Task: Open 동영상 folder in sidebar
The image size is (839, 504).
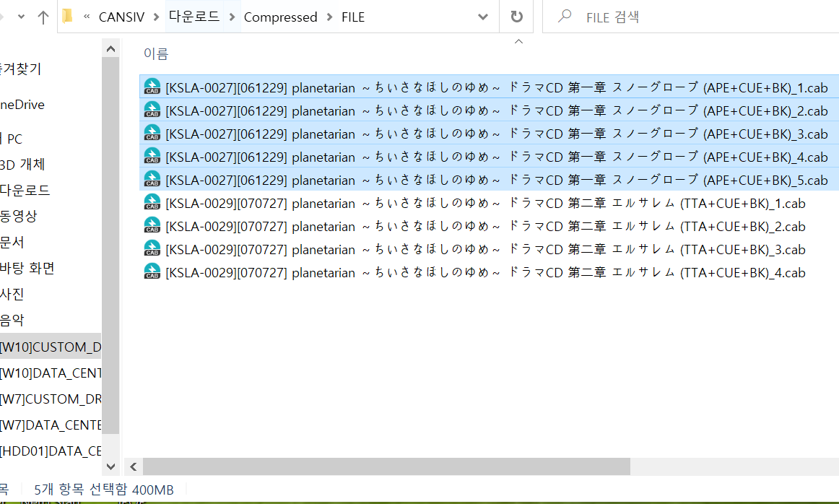Action: [x=18, y=216]
